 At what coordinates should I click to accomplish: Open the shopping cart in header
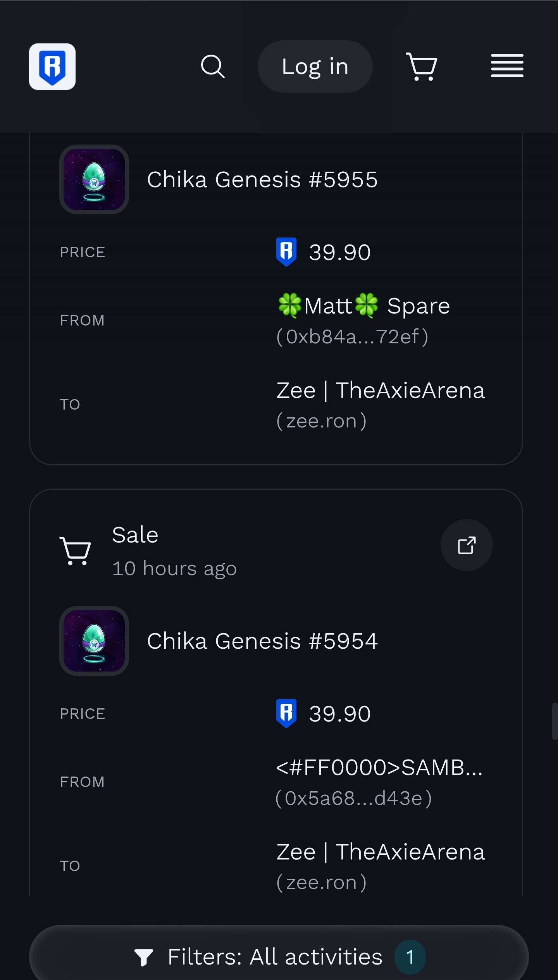click(422, 67)
